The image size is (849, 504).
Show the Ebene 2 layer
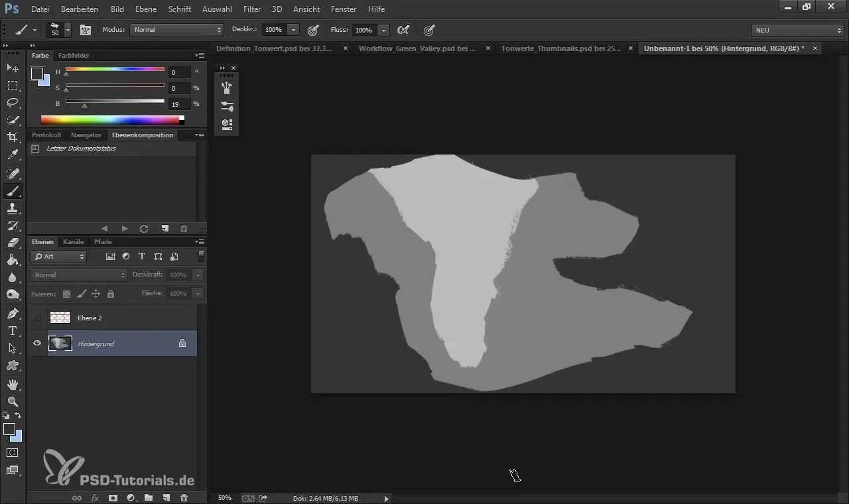pyautogui.click(x=37, y=318)
